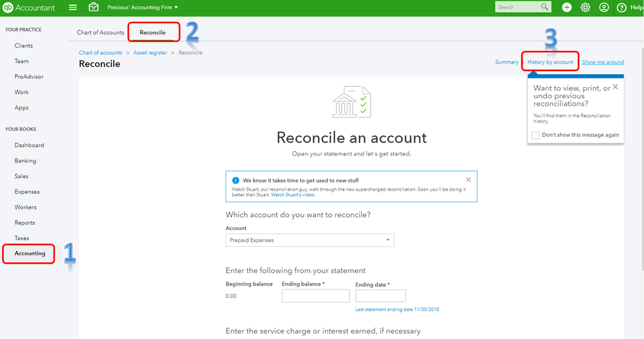Follow the Asset register breadcrumb link
This screenshot has height=339, width=644.
pos(150,53)
